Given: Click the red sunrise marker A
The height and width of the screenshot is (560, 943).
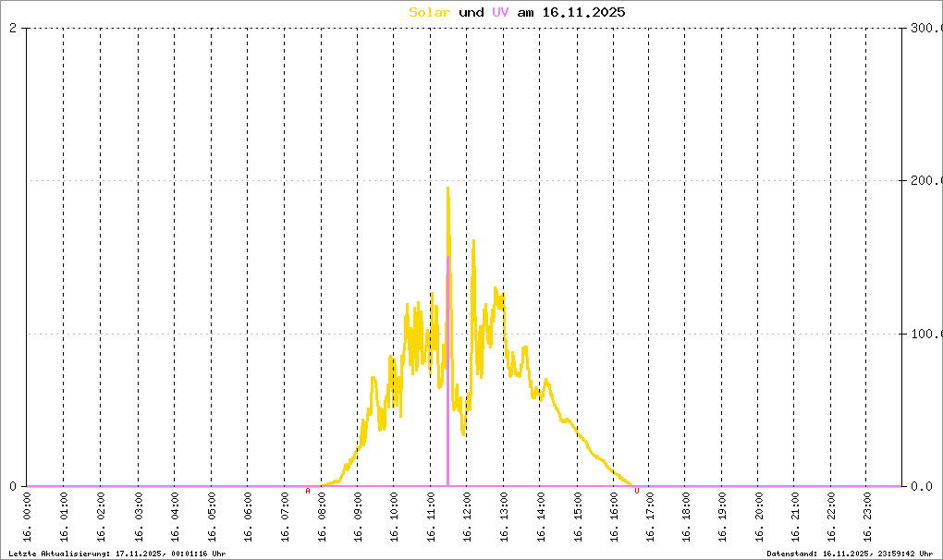Looking at the screenshot, I should [x=308, y=491].
